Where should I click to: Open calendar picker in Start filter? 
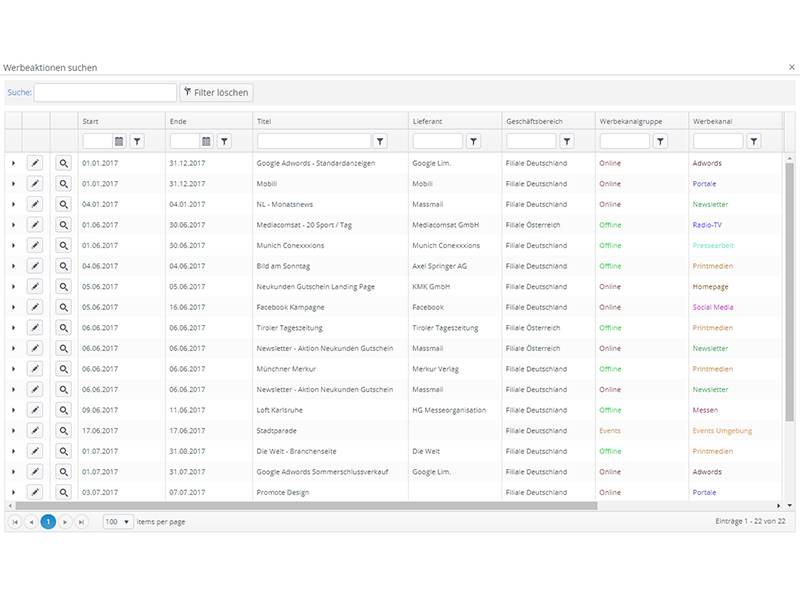pos(119,142)
